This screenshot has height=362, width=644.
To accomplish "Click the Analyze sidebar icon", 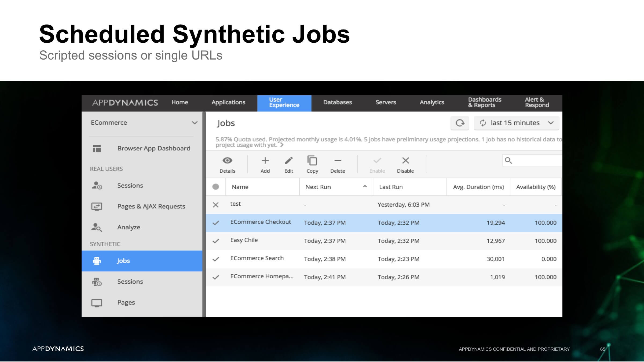I will click(x=97, y=227).
